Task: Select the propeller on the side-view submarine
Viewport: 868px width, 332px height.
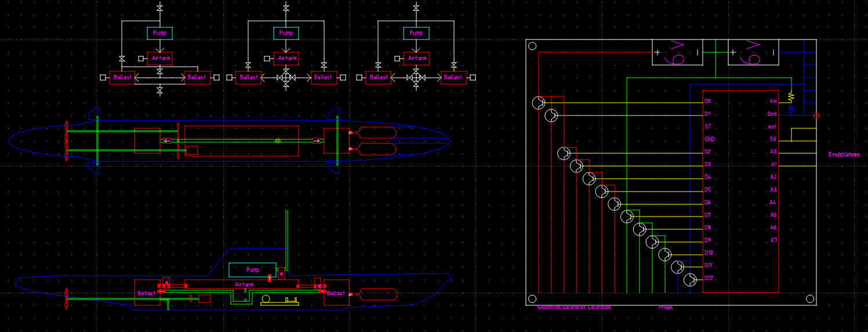Action: point(67,298)
